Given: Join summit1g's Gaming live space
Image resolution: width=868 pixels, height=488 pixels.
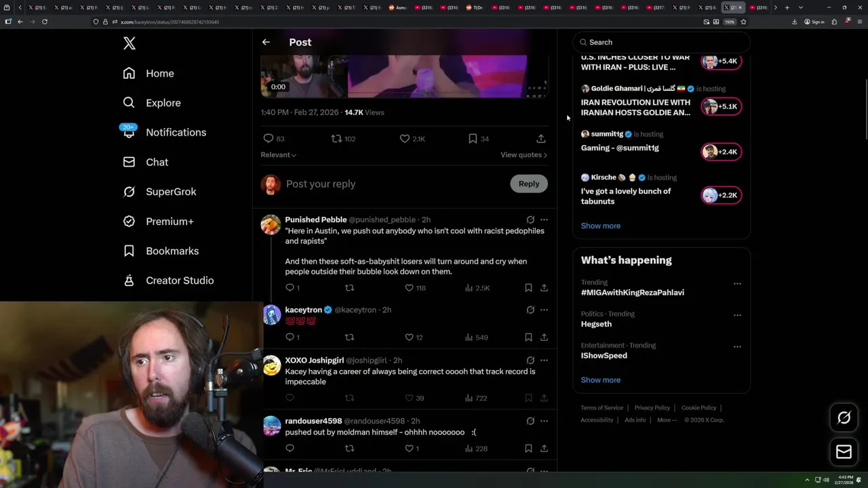Looking at the screenshot, I should [722, 152].
